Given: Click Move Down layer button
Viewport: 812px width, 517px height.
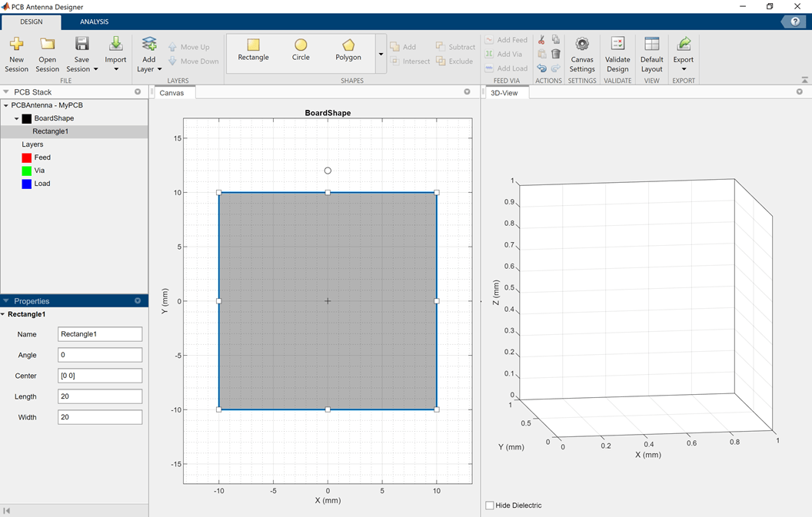Looking at the screenshot, I should tap(193, 61).
